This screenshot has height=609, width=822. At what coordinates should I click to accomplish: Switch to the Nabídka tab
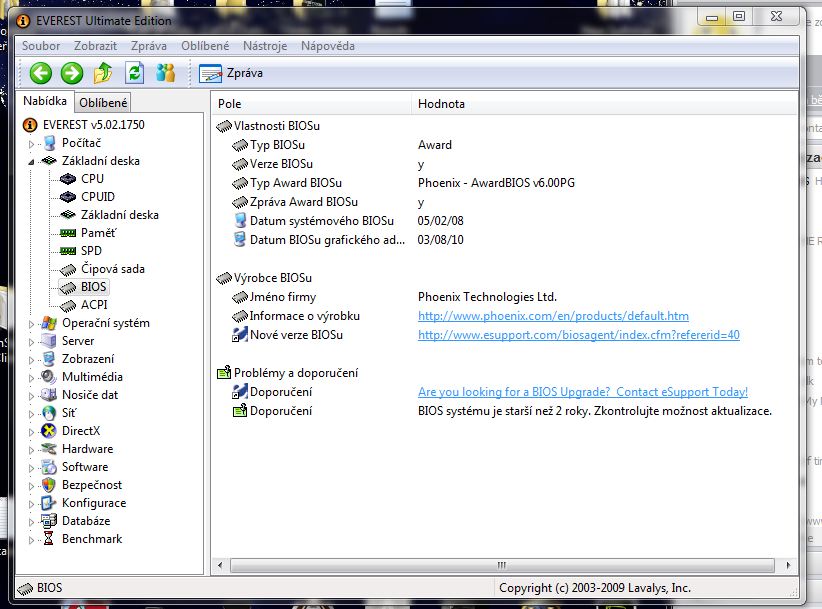point(45,101)
